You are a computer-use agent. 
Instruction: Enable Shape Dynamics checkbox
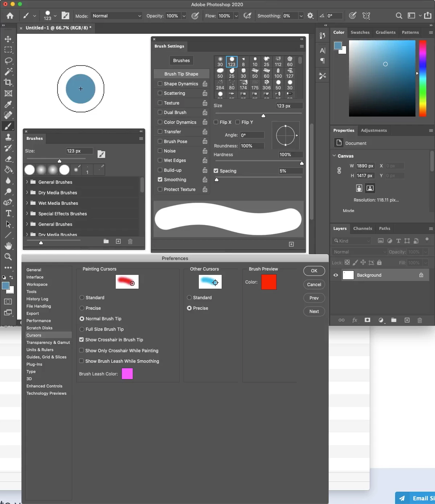[x=160, y=84]
